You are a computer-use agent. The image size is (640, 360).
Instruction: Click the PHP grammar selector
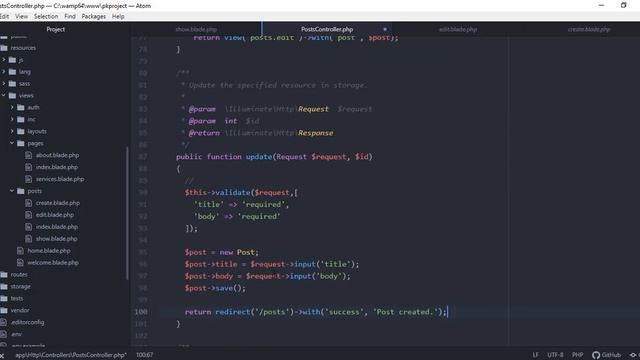tap(577, 355)
